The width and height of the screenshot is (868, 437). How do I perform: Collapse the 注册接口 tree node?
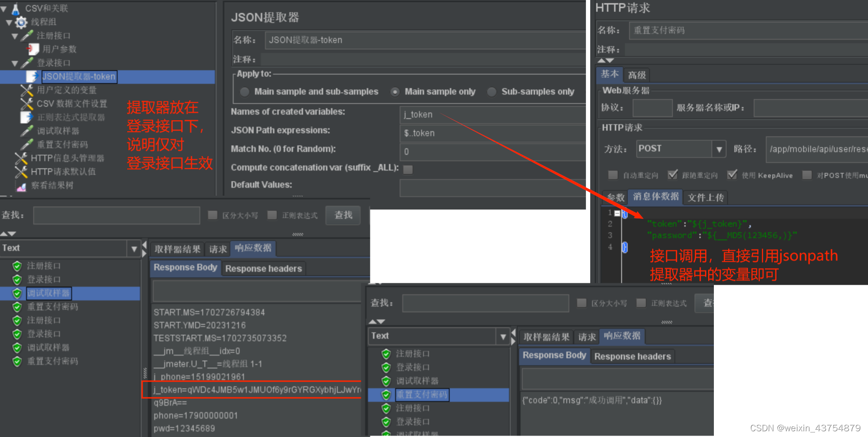tap(15, 36)
